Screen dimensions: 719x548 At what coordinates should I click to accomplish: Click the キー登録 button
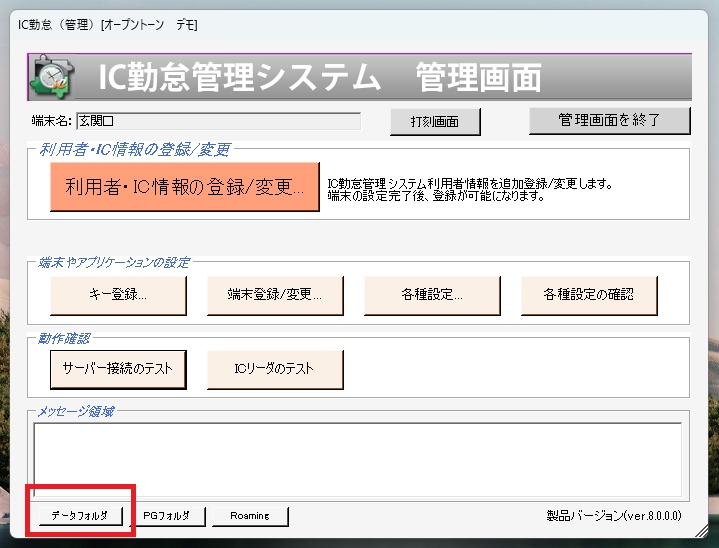(x=118, y=295)
